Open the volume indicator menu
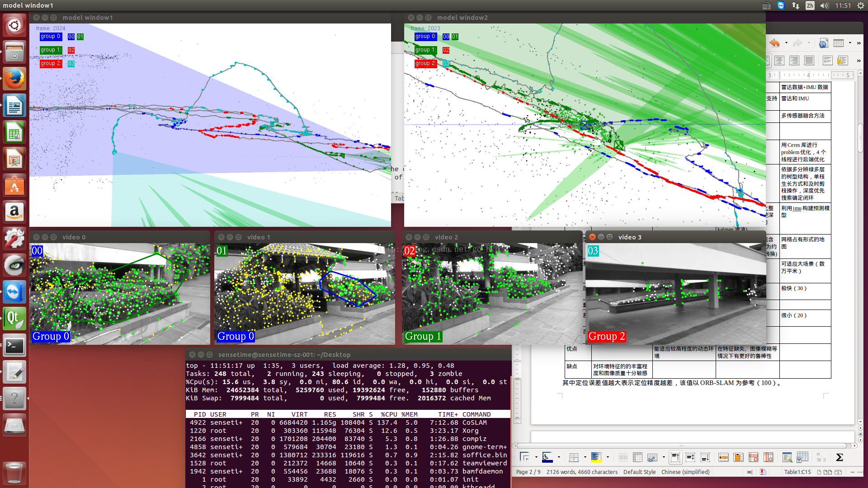This screenshot has height=488, width=868. [x=824, y=5]
